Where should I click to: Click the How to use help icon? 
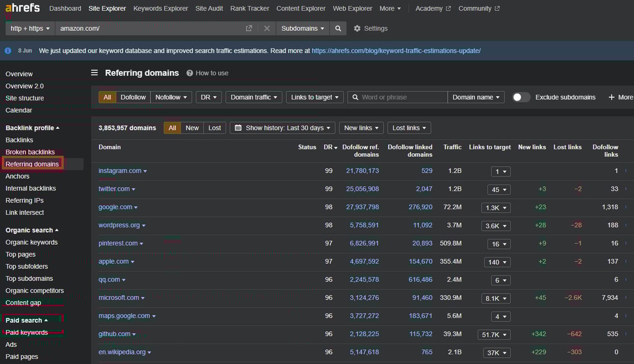(189, 73)
